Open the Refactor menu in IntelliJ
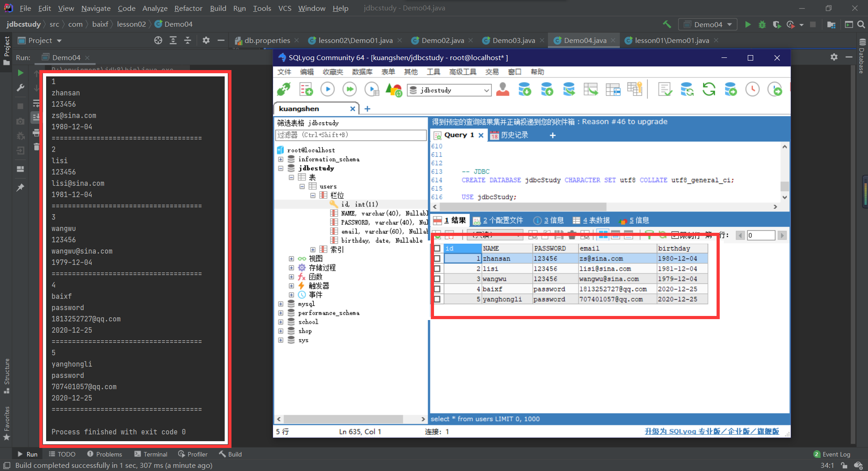 (x=189, y=8)
